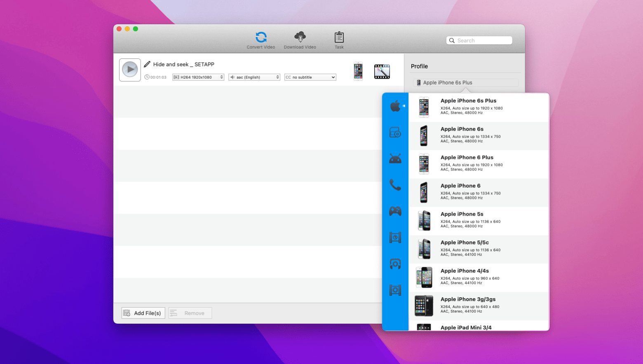643x364 pixels.
Task: Open the game consoles profile category
Action: (x=395, y=211)
